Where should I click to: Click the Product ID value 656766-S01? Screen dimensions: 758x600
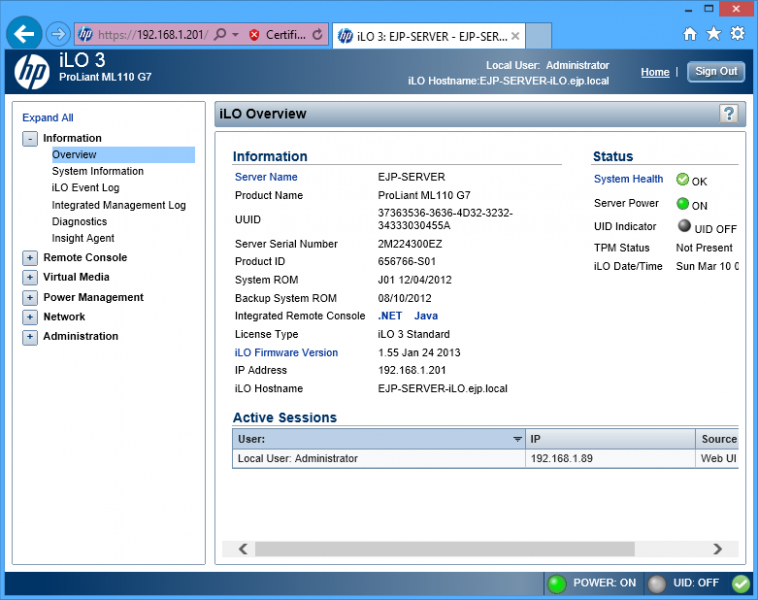click(x=407, y=262)
